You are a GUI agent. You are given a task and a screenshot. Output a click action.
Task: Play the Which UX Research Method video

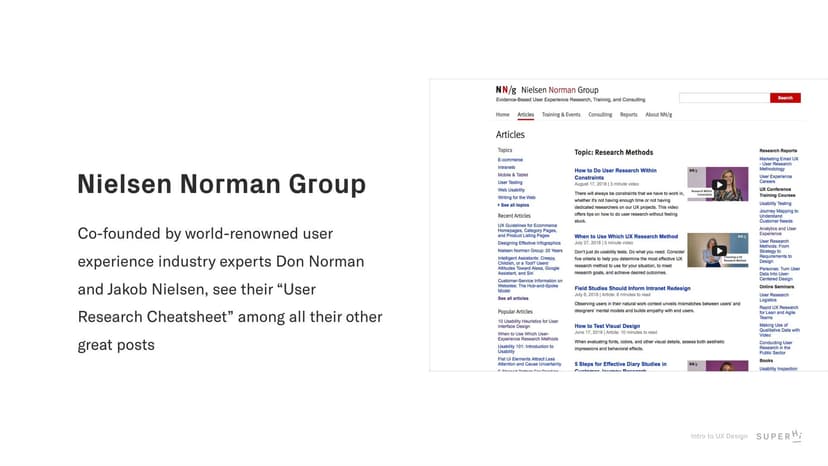click(717, 250)
